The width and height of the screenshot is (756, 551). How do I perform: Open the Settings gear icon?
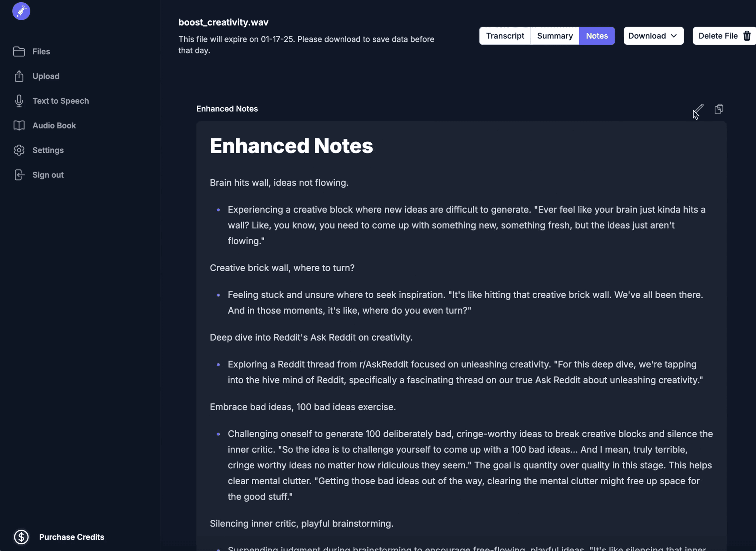pos(19,150)
